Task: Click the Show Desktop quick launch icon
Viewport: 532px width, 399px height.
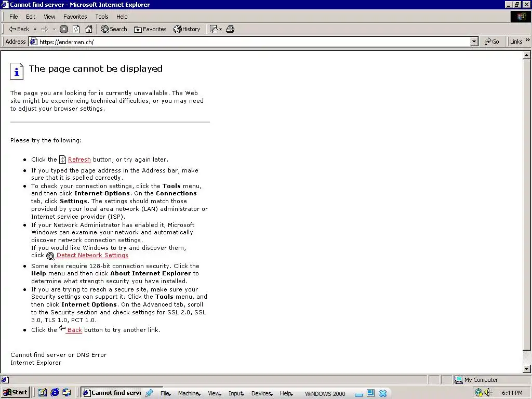Action: (x=43, y=393)
